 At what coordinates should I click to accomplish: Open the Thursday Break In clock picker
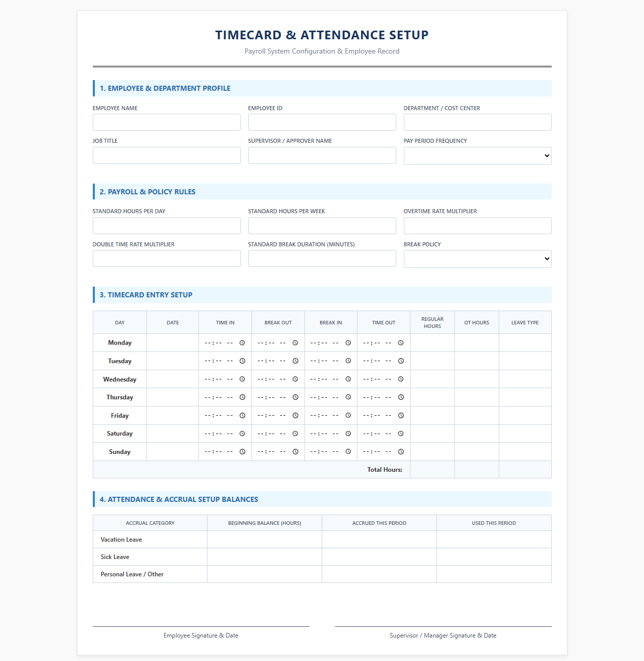point(348,397)
